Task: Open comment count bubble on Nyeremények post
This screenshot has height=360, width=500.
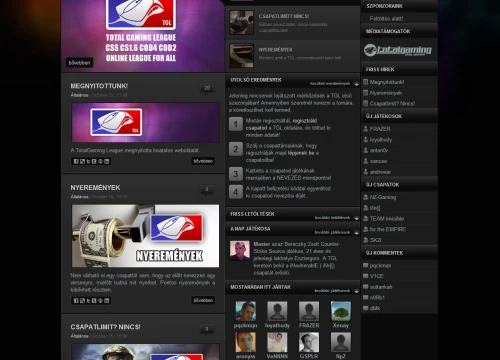Action: 207,190
